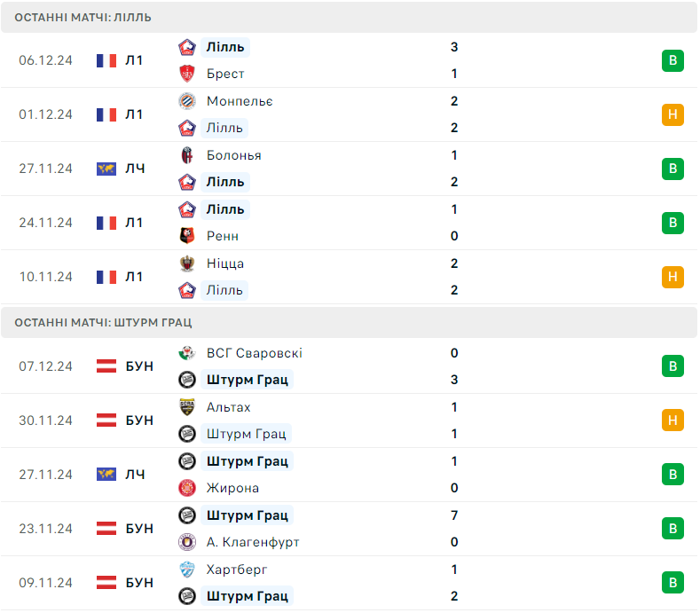Click the Rennes club badge
The height and width of the screenshot is (613, 700).
tap(187, 236)
